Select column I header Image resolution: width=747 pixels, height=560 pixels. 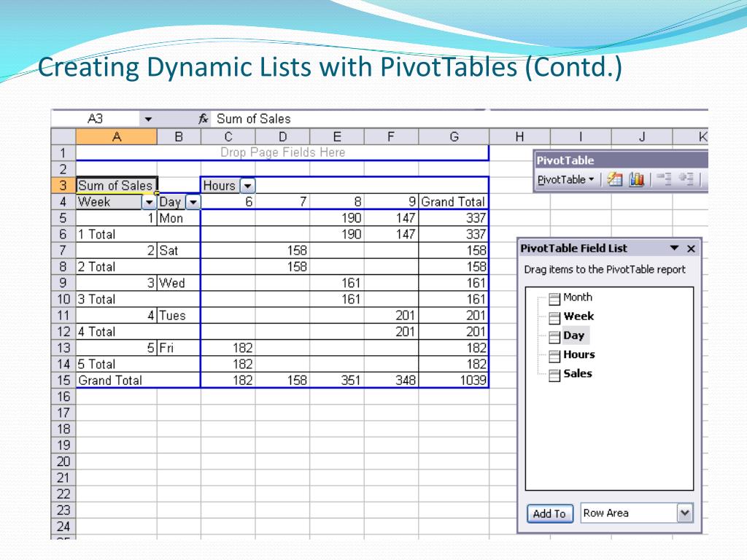click(x=581, y=137)
